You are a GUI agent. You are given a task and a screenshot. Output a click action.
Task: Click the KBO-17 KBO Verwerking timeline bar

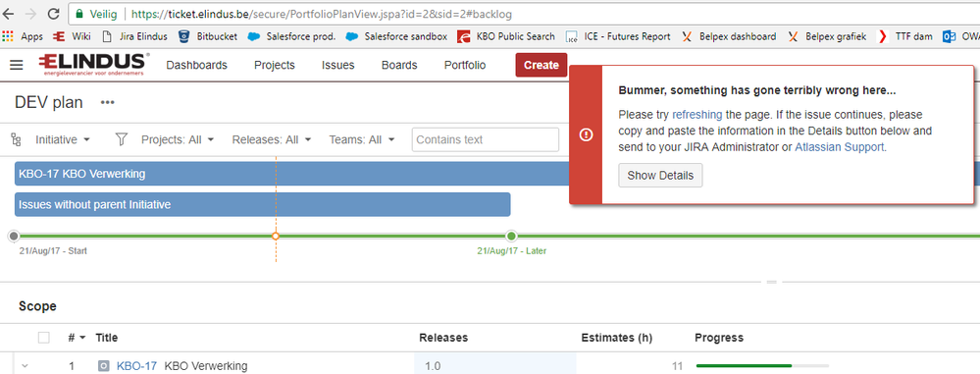292,174
